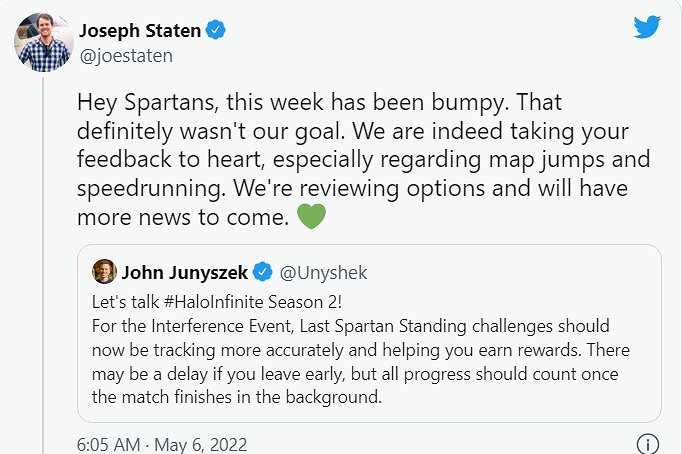Click the John Junyszek author name
Screen dimensions: 682x454
185,271
